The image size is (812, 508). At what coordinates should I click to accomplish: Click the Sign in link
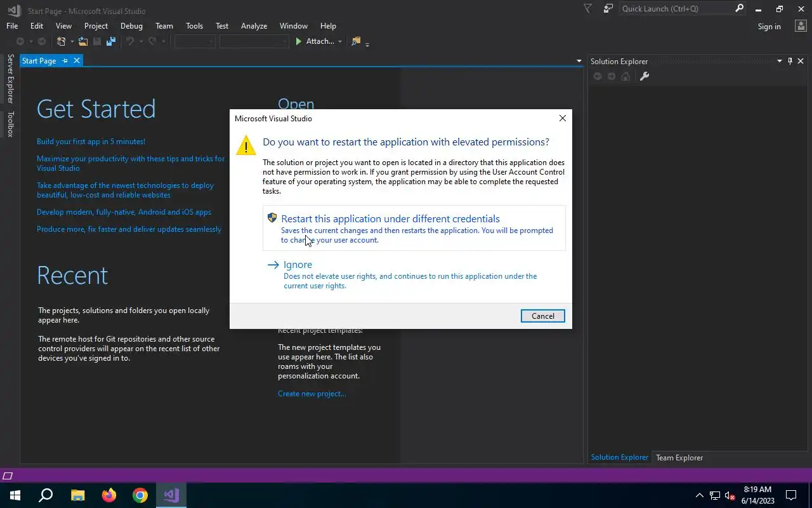pyautogui.click(x=769, y=27)
